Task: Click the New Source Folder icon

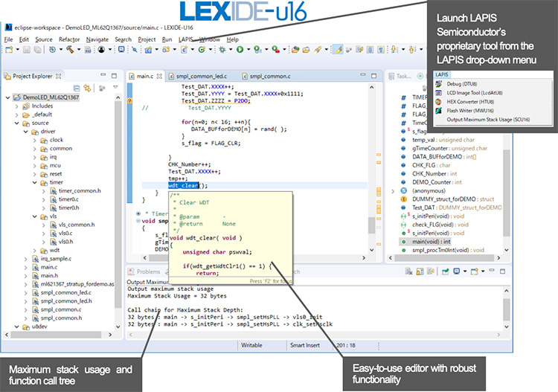Action: [x=166, y=50]
